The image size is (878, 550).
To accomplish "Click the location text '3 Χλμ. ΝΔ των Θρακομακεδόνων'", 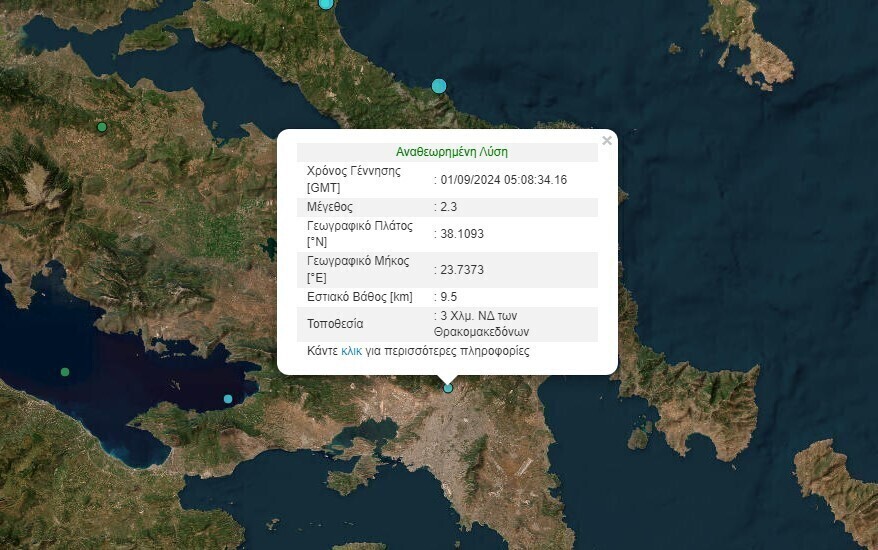I will 481,324.
